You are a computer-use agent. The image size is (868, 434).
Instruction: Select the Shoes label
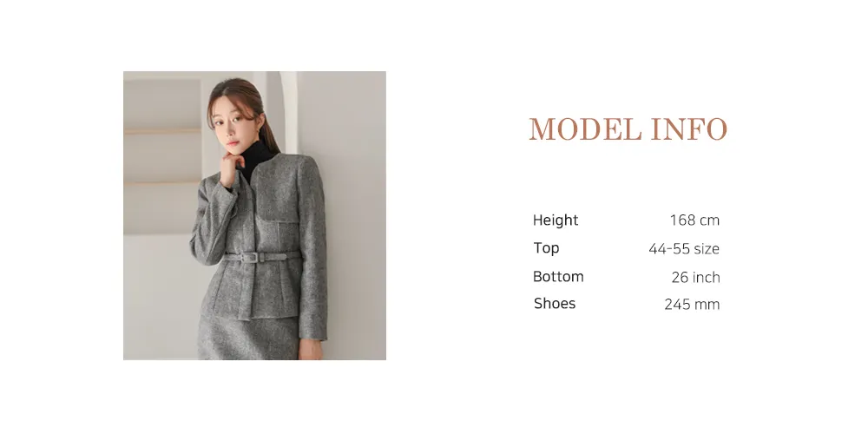(555, 303)
